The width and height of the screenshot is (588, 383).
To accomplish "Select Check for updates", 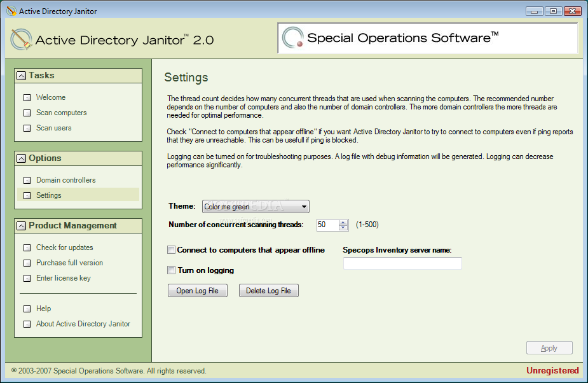I will (x=64, y=247).
